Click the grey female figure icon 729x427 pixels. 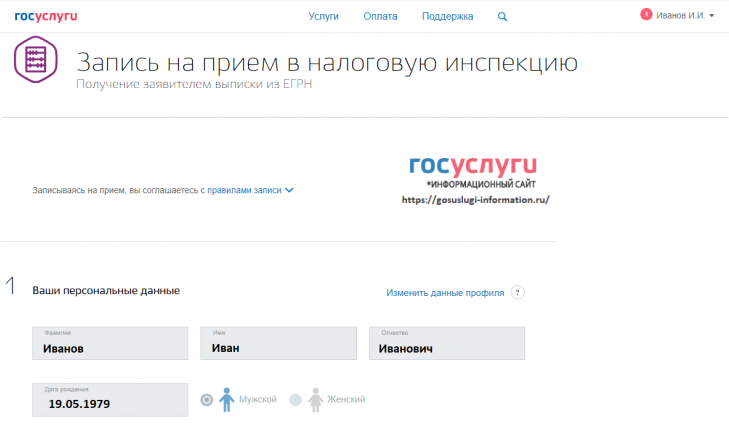pyautogui.click(x=315, y=400)
